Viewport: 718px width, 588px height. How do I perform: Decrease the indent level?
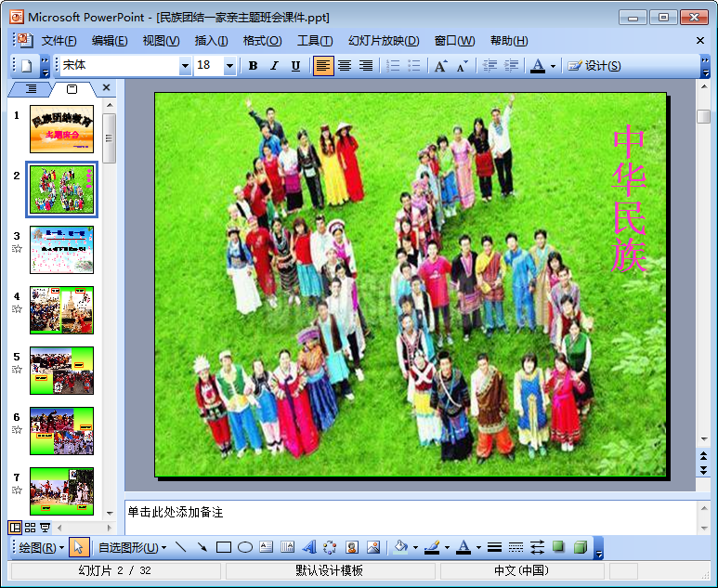[490, 66]
